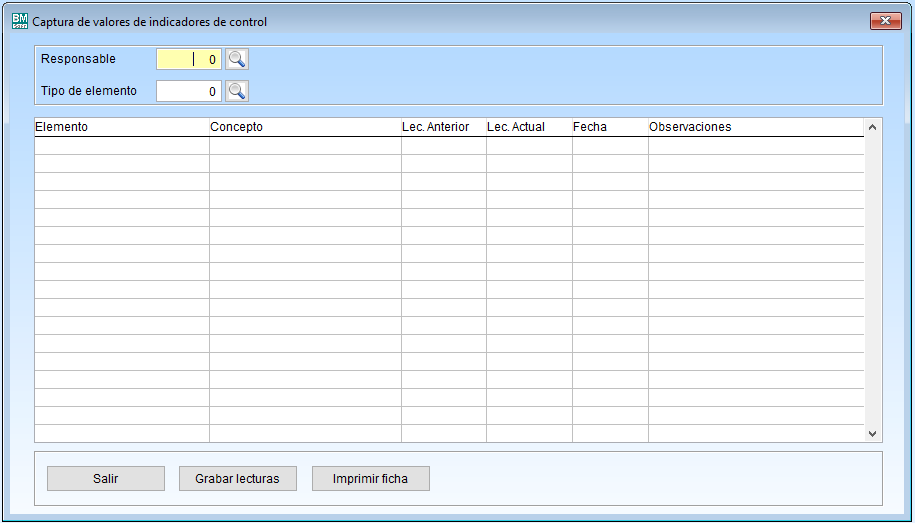Select the Fecha column header

[609, 127]
